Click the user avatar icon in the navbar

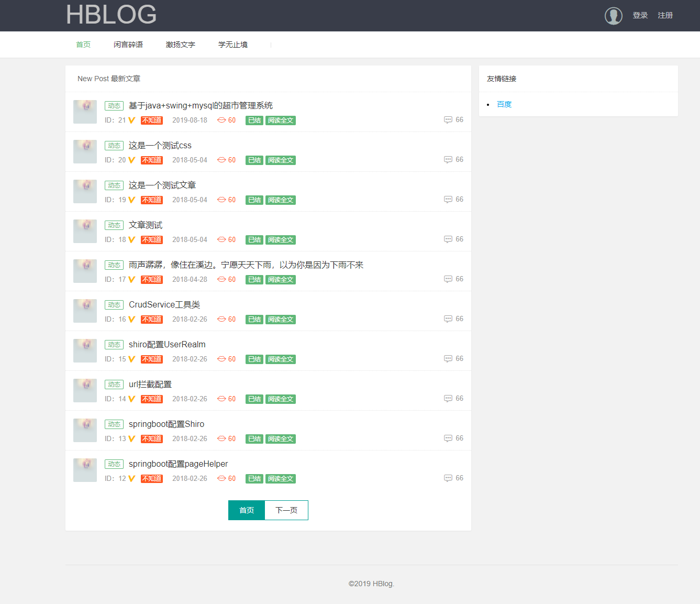613,15
